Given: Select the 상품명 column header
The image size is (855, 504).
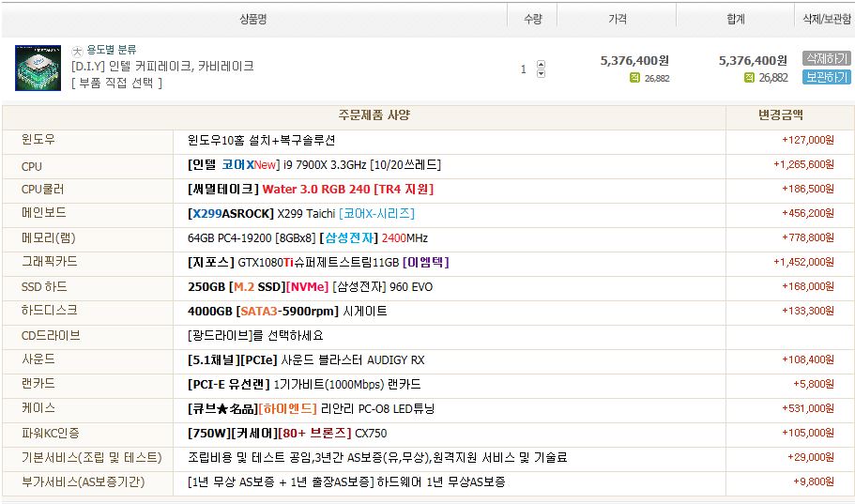Looking at the screenshot, I should 253,20.
